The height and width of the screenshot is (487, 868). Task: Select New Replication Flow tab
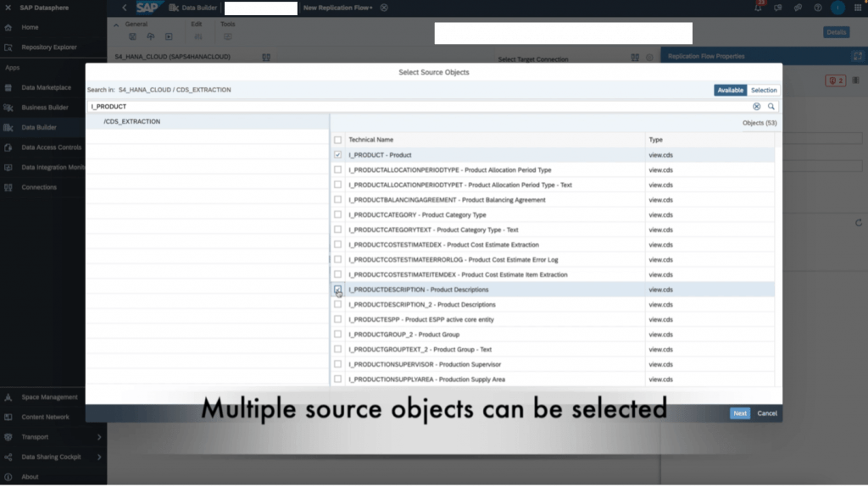pos(337,8)
